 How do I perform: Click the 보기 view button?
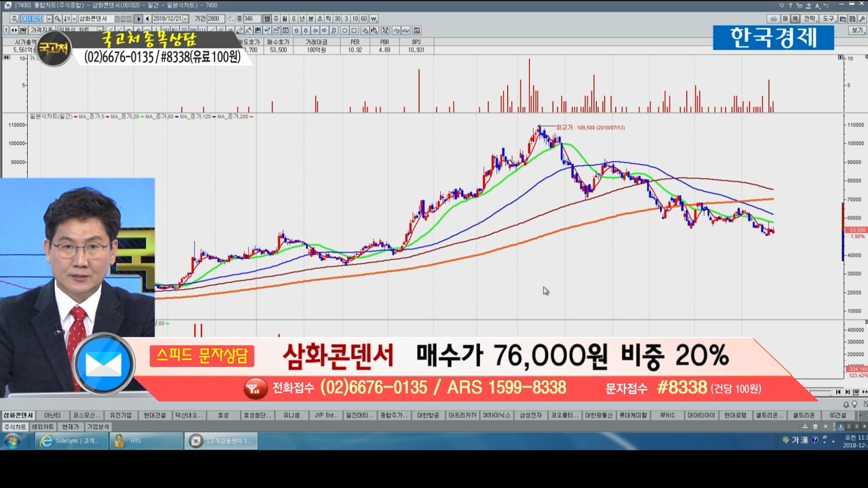[x=858, y=30]
